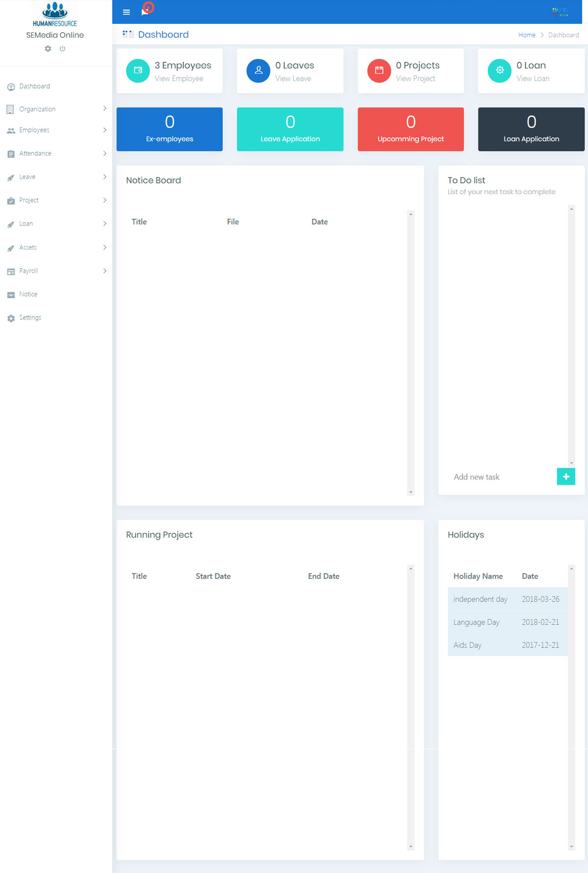Click the Attendance clipboard icon in sidebar

pyautogui.click(x=11, y=154)
